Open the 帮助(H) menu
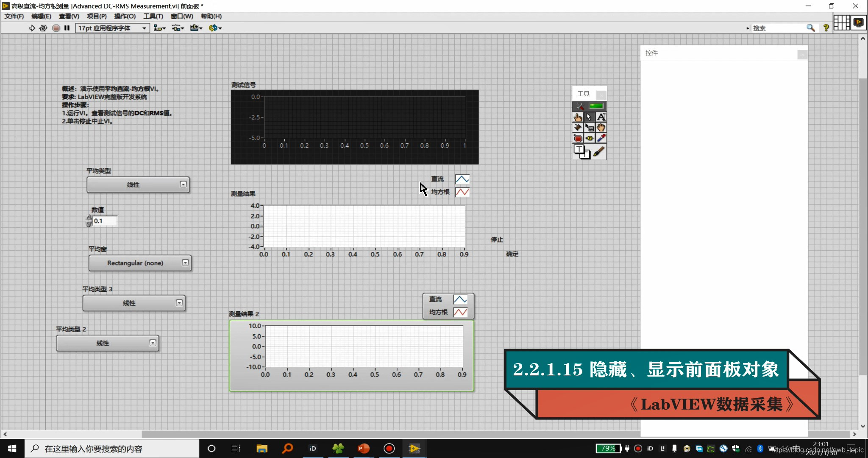 coord(211,16)
